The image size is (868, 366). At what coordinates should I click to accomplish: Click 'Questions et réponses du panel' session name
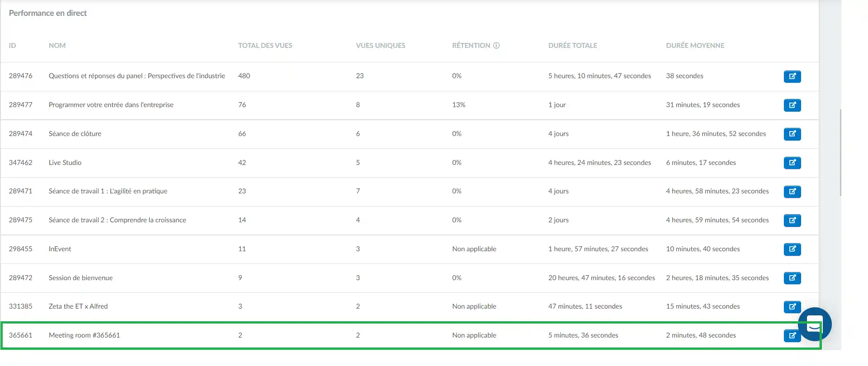tap(137, 76)
